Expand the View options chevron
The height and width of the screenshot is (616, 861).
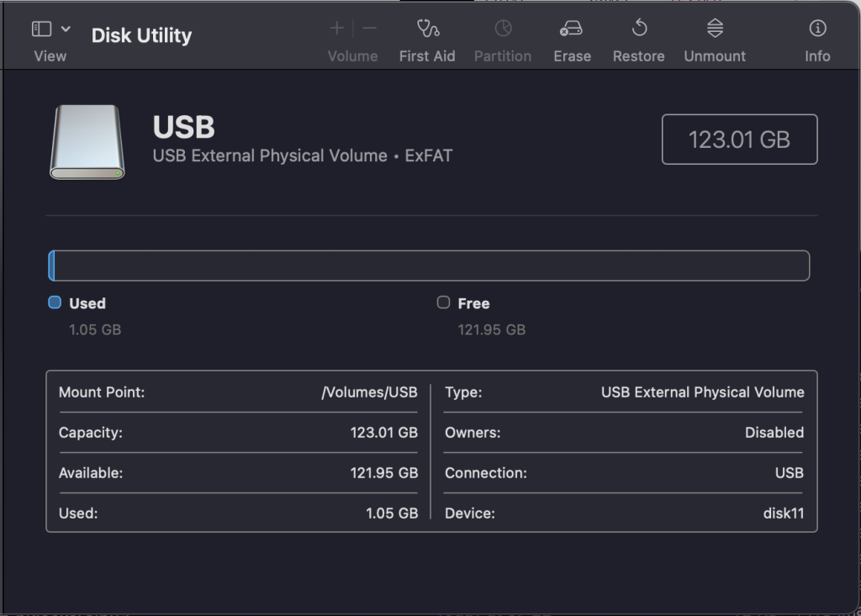[x=66, y=29]
